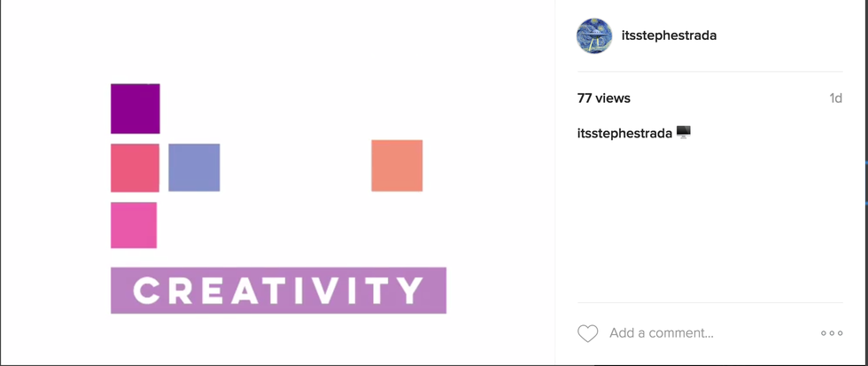Select the periwinkle blue square
Image resolution: width=868 pixels, height=366 pixels.
coord(194,167)
